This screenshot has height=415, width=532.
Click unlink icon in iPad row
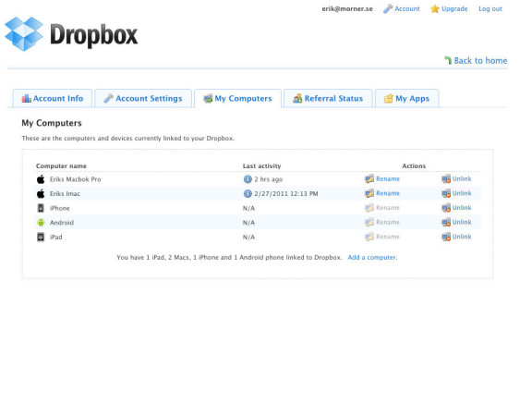[x=446, y=237]
